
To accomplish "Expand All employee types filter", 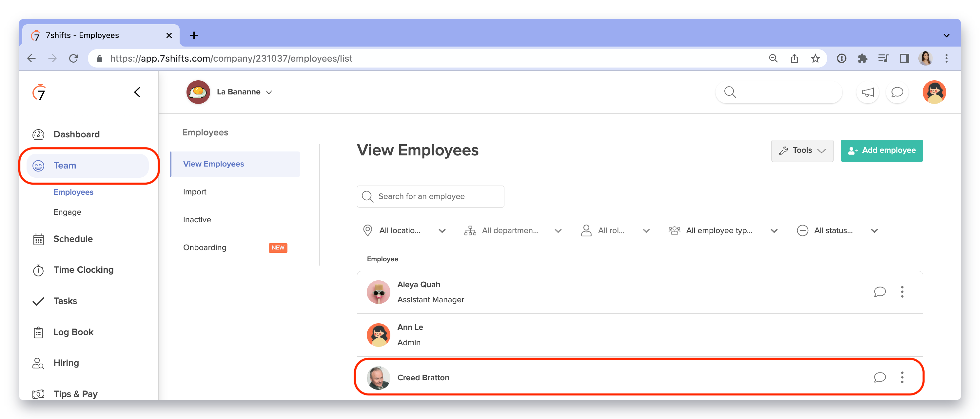I will [x=723, y=230].
